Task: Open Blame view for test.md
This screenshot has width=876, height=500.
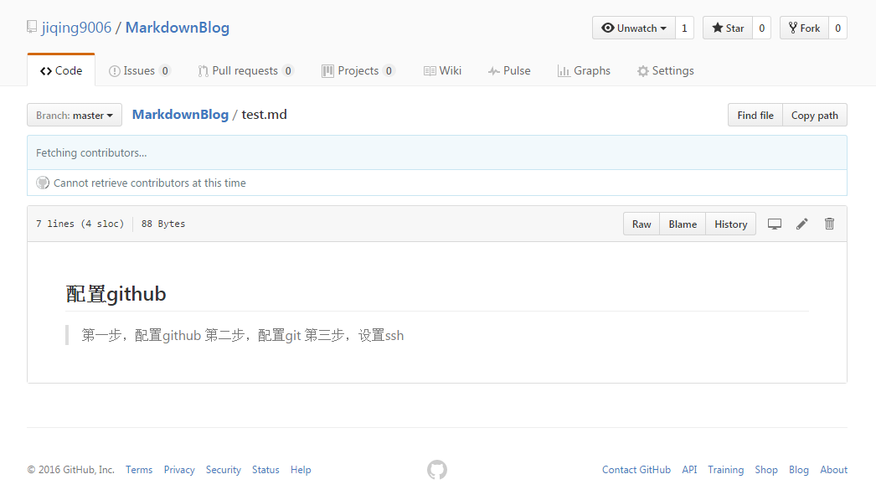Action: [683, 224]
